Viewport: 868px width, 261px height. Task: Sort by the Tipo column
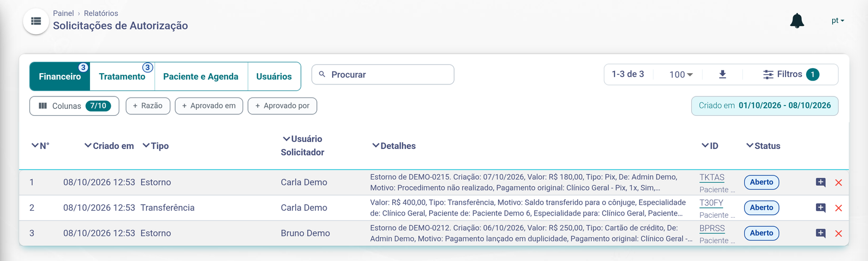pos(156,146)
